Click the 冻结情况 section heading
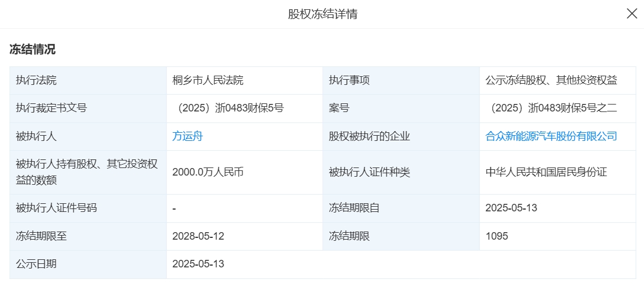 (x=32, y=50)
